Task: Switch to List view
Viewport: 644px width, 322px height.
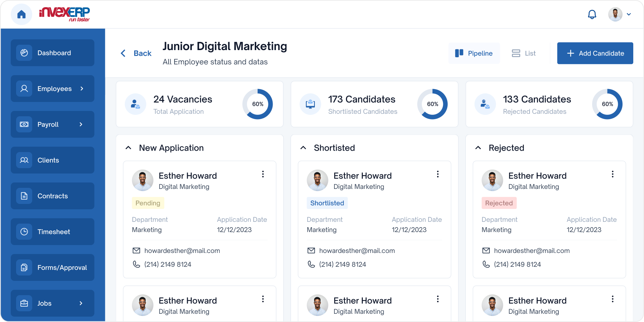Action: [x=524, y=53]
